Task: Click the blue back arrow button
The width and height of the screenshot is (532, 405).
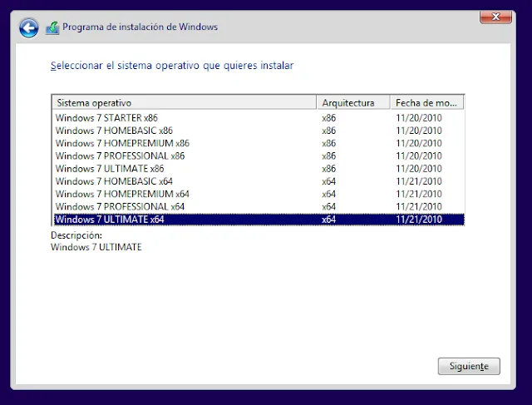Action: (x=29, y=27)
